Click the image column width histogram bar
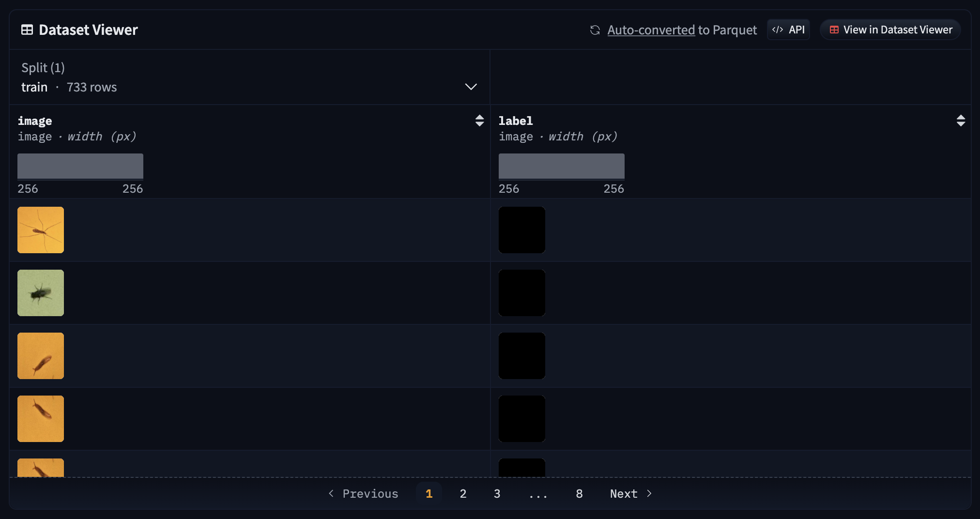 point(80,167)
